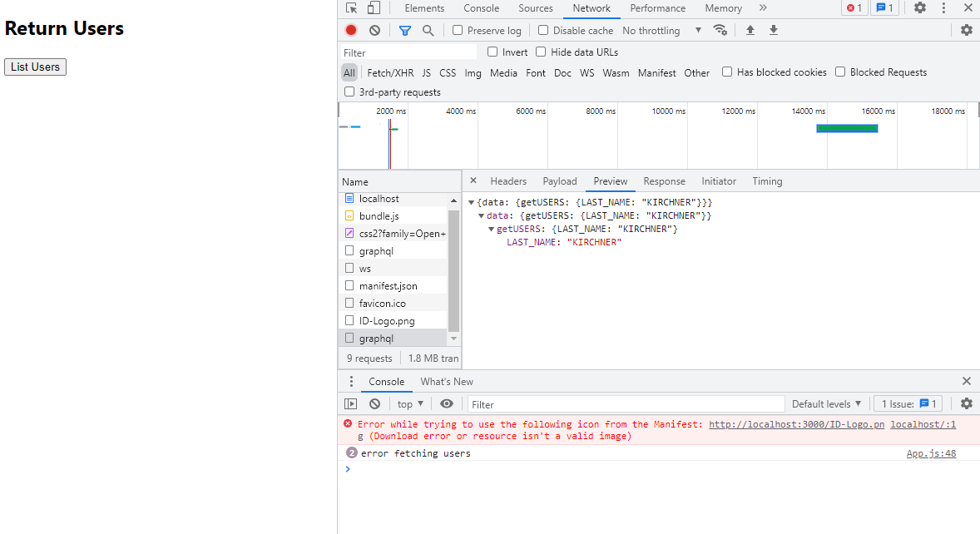Screen dimensions: 980x534
Task: Open the top context dropdown in console
Action: (410, 404)
